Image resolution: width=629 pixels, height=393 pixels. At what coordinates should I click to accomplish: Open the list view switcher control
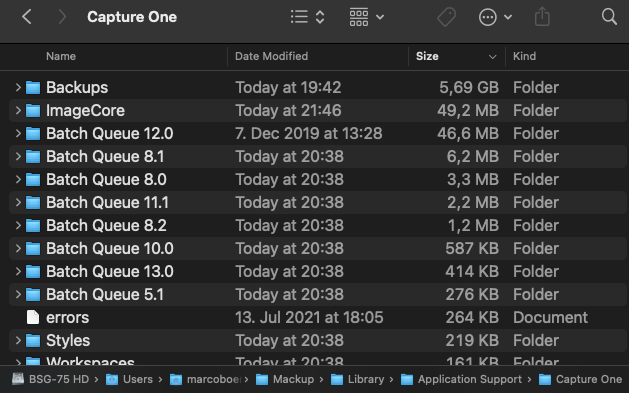coord(307,17)
